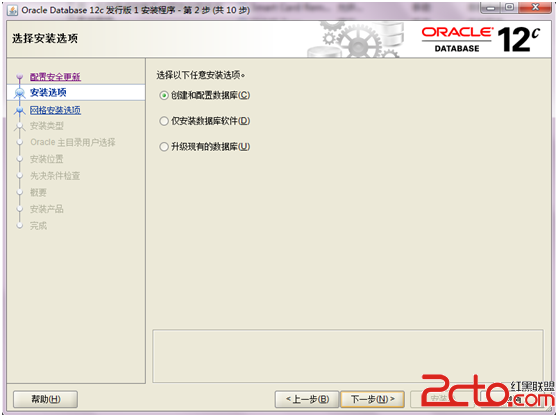Click the 网格安装选项 step marker icon
Viewport: 558px width, 417px height.
click(20, 110)
